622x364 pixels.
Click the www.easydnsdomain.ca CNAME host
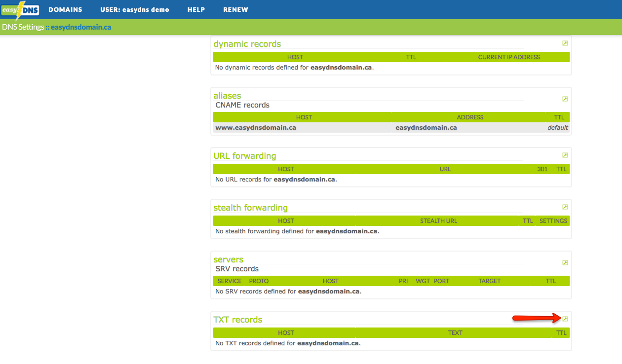pyautogui.click(x=256, y=127)
